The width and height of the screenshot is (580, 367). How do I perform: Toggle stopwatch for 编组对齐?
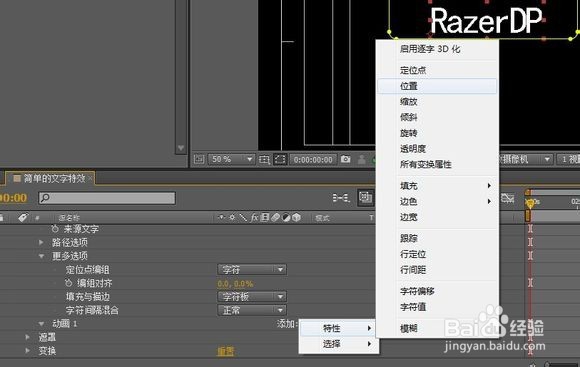(x=68, y=283)
